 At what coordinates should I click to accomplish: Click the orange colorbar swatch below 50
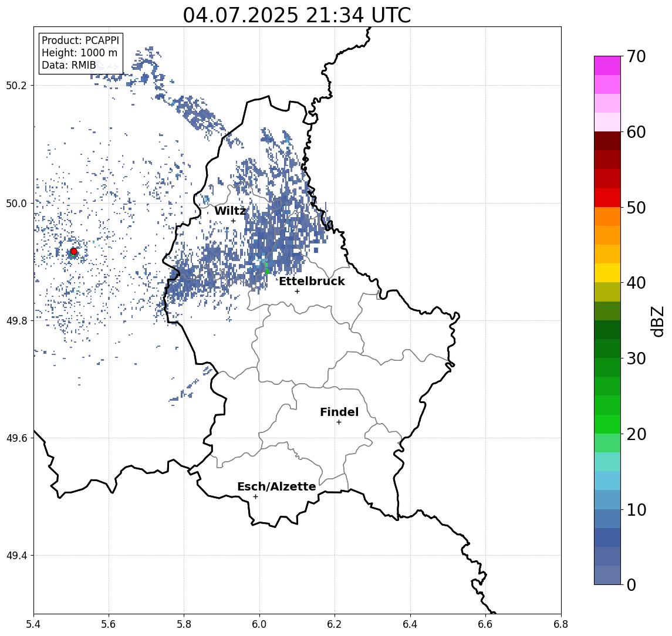click(607, 216)
